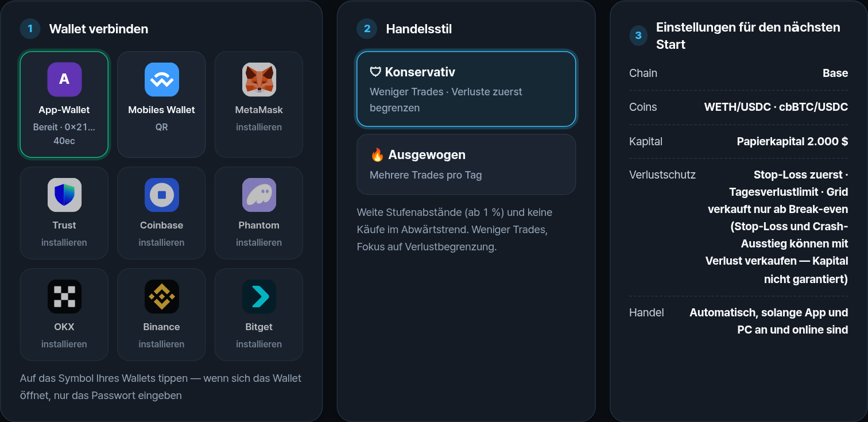Viewport: 868px width, 422px height.
Task: Click the 'Coins' settings label
Action: tap(643, 107)
